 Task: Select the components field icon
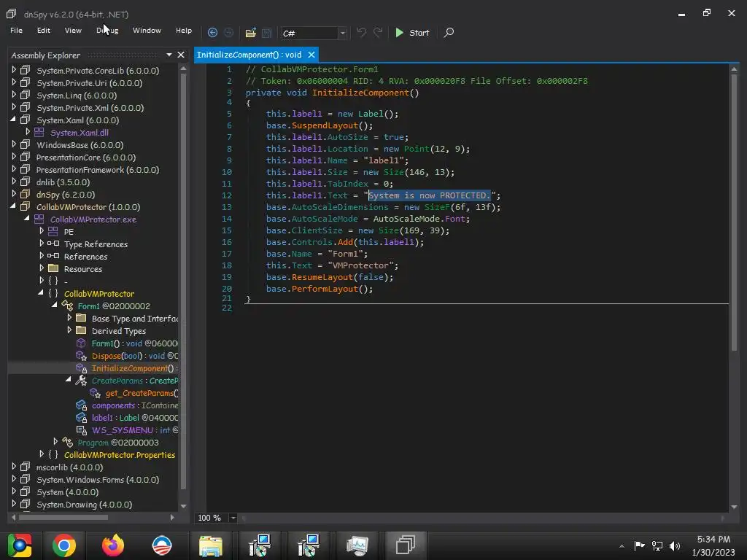click(x=81, y=405)
